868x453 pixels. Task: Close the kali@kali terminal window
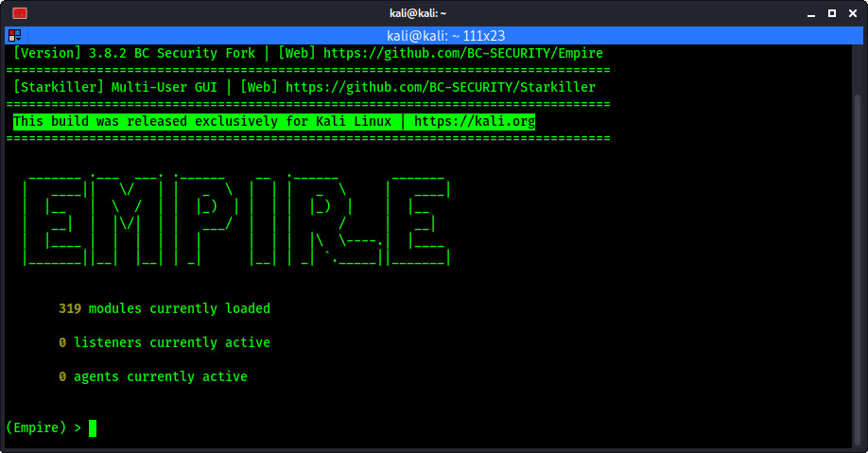tap(853, 13)
